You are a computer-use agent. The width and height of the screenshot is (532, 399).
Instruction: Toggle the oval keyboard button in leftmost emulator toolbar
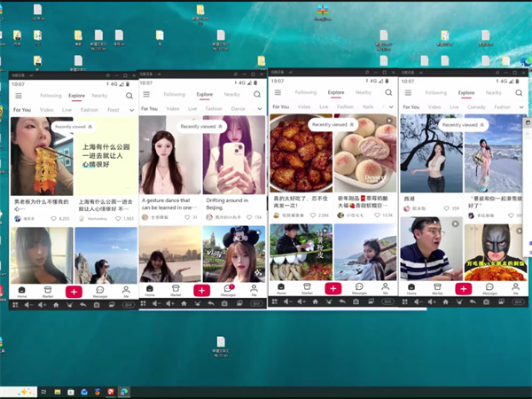129,305
